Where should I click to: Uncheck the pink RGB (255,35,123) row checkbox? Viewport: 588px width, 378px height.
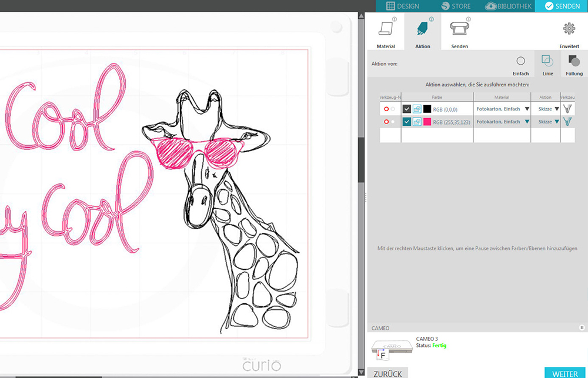coord(406,122)
